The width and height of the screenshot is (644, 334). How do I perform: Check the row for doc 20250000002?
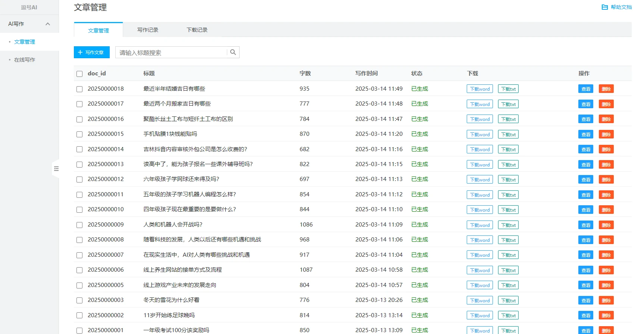pos(79,316)
